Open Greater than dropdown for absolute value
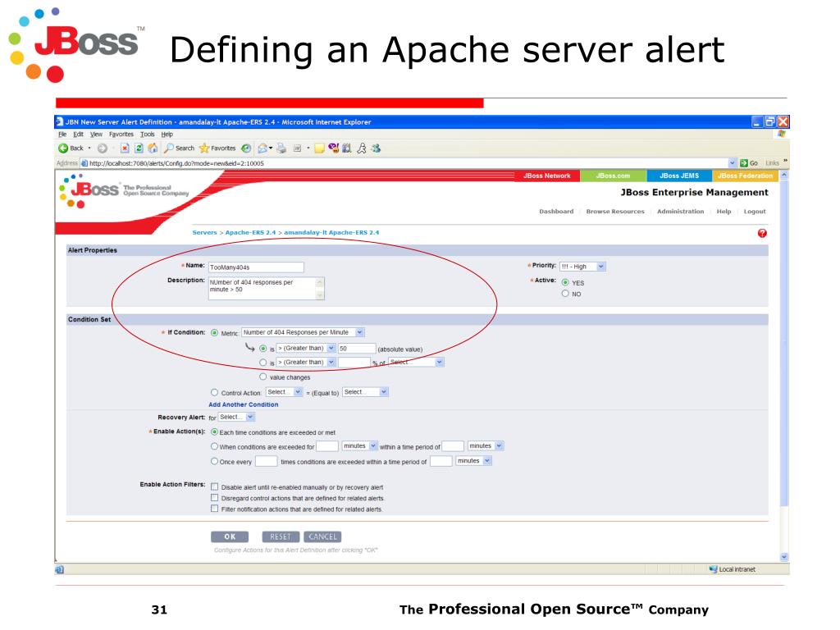This screenshot has width=840, height=630. (305, 348)
